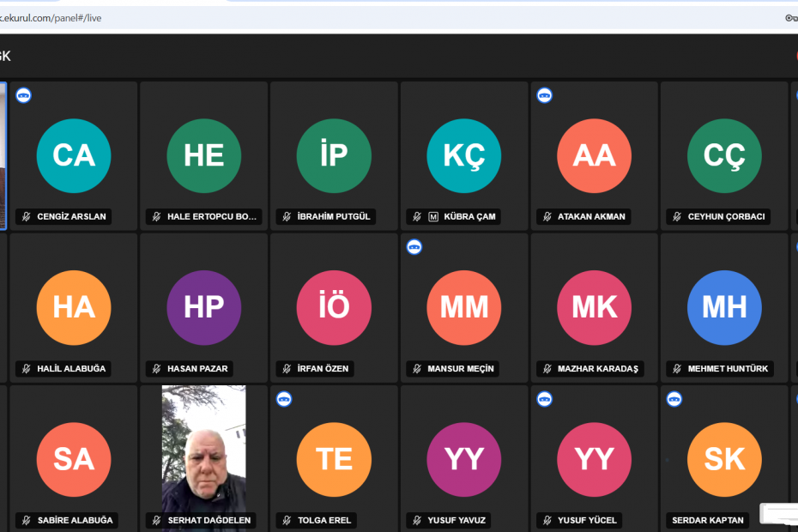This screenshot has width=798, height=532.
Task: Select the YY avatar of Yusuf Yücel
Action: [x=595, y=459]
